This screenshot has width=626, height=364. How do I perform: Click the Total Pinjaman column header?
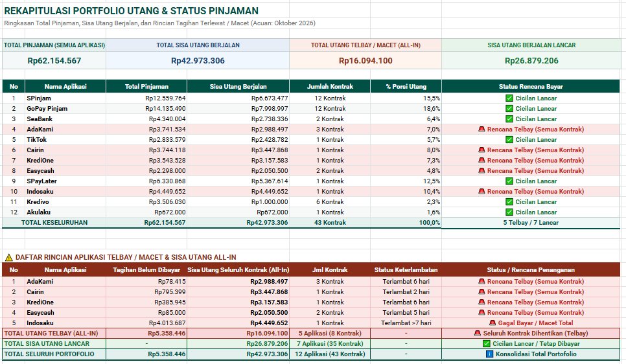[146, 87]
